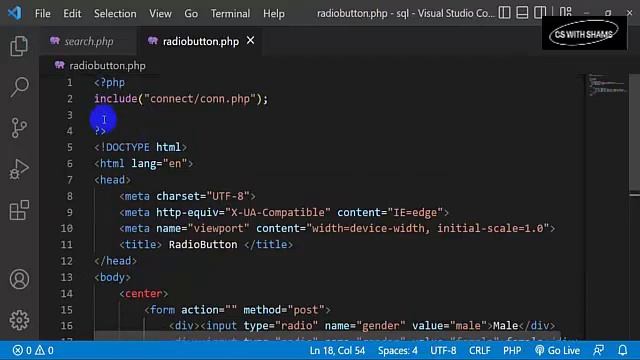Toggle the secondary side bar layout icon
This screenshot has width=640, height=360.
pos(540,13)
